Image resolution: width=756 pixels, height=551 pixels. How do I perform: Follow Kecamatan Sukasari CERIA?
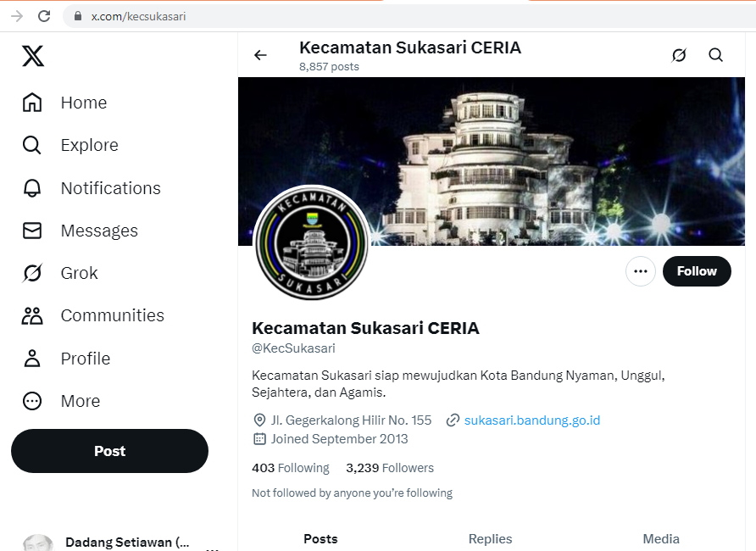point(697,271)
